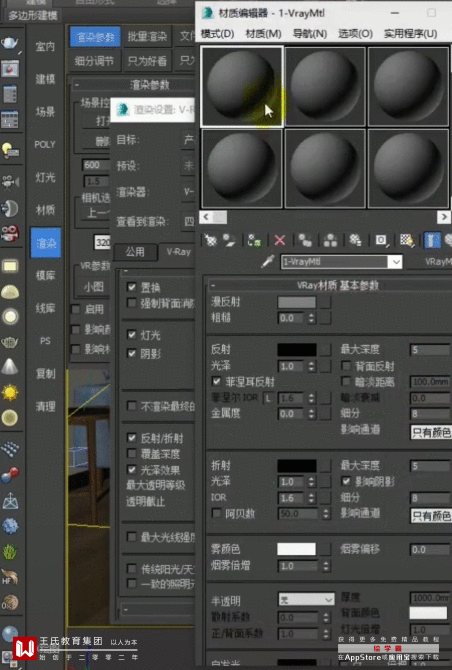Open the 模式(D) menu
The height and width of the screenshot is (670, 452).
[x=217, y=34]
